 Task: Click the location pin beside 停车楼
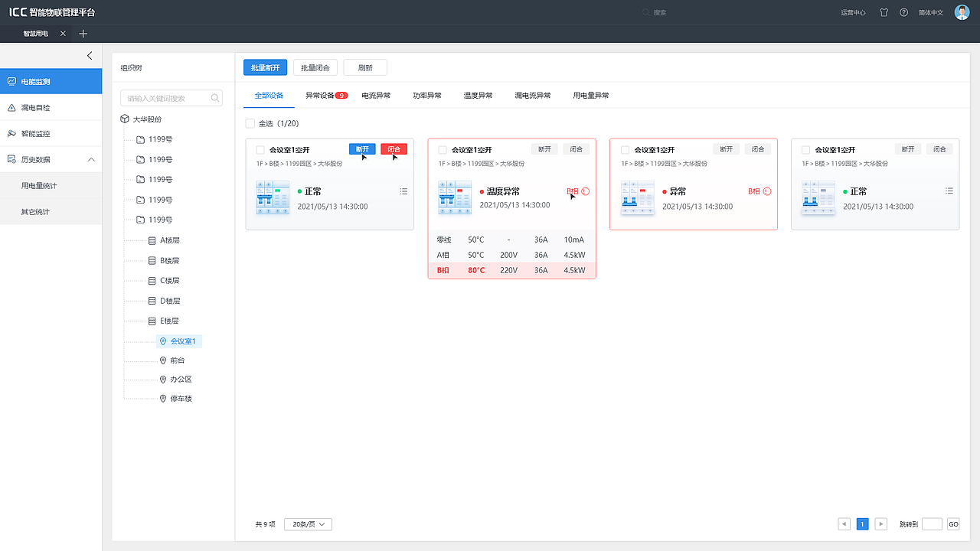162,399
